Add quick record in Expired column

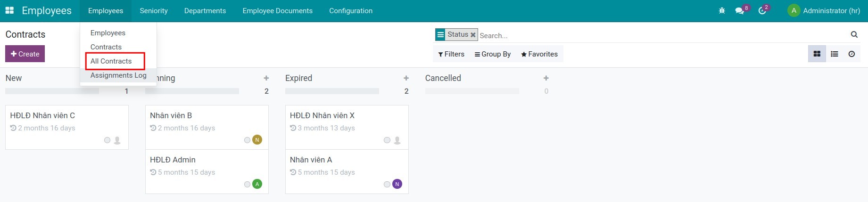(x=406, y=78)
